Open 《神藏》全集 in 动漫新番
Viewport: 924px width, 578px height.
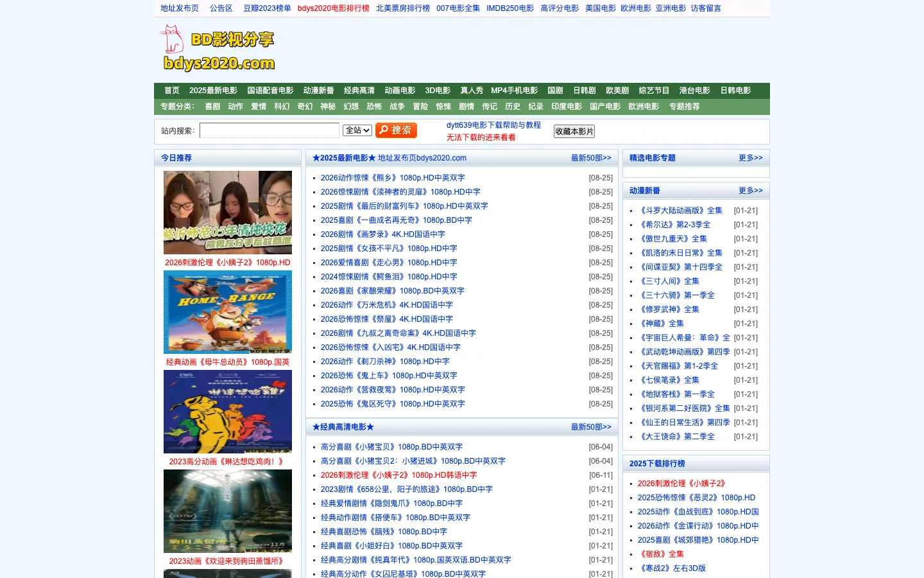pyautogui.click(x=661, y=324)
